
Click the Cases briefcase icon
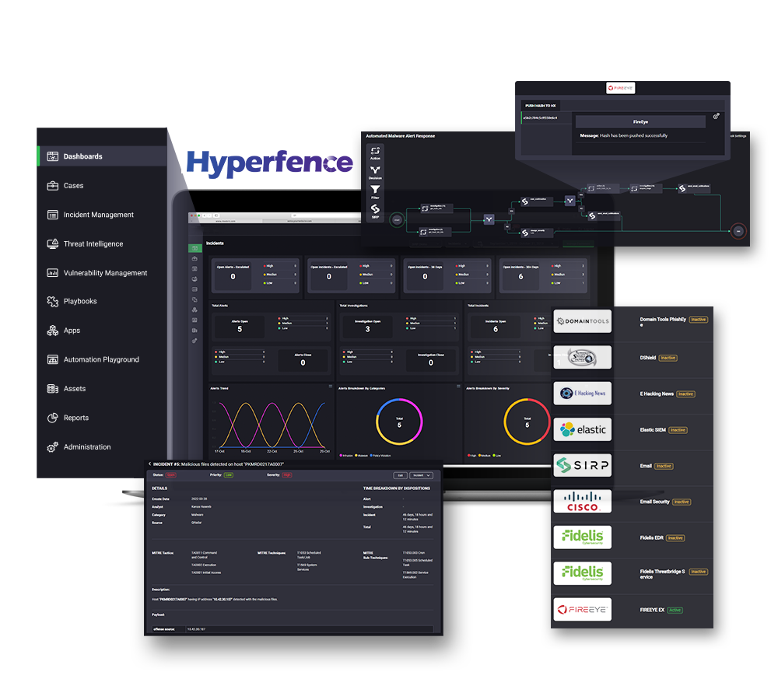pos(53,186)
